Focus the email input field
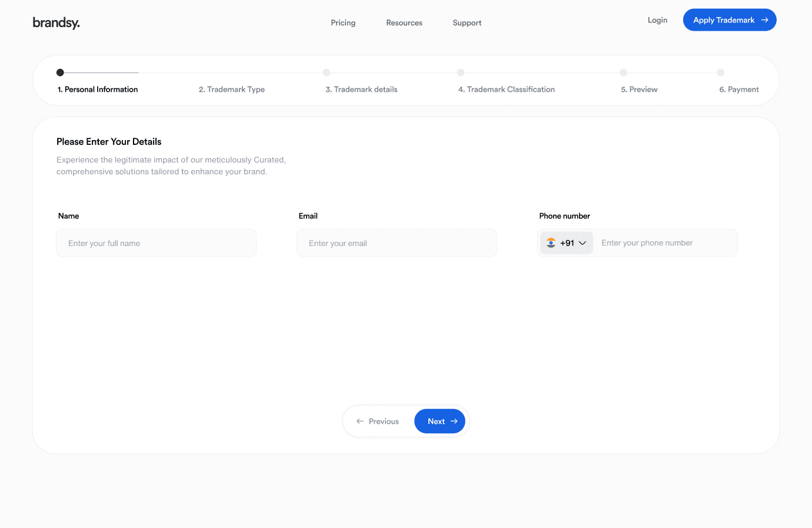The height and width of the screenshot is (528, 812). (397, 243)
